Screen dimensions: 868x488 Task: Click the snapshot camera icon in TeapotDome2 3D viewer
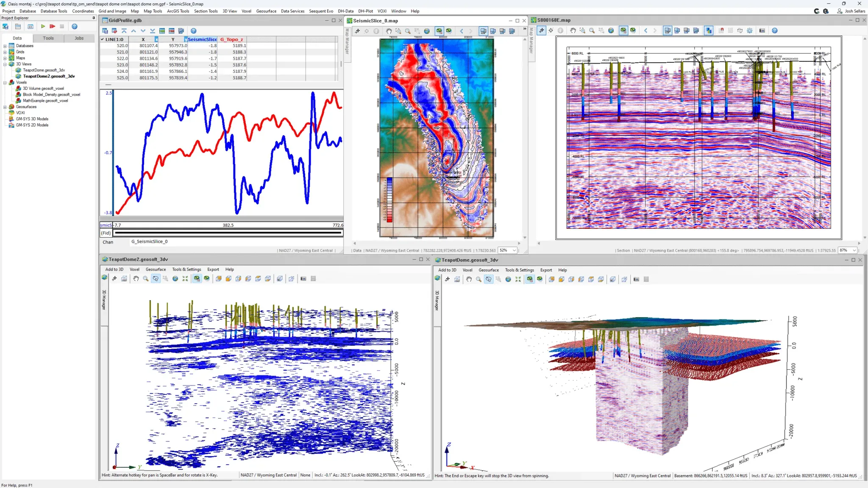[303, 279]
